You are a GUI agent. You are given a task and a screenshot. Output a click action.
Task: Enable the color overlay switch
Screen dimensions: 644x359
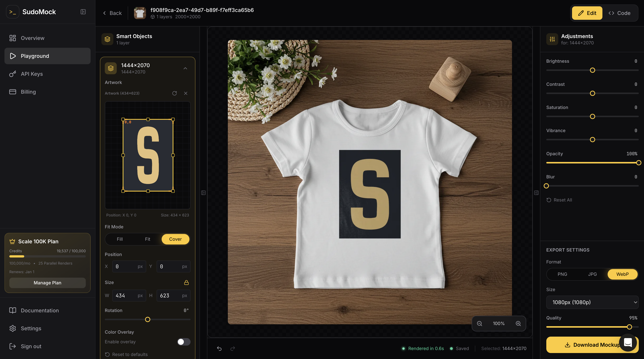point(183,342)
